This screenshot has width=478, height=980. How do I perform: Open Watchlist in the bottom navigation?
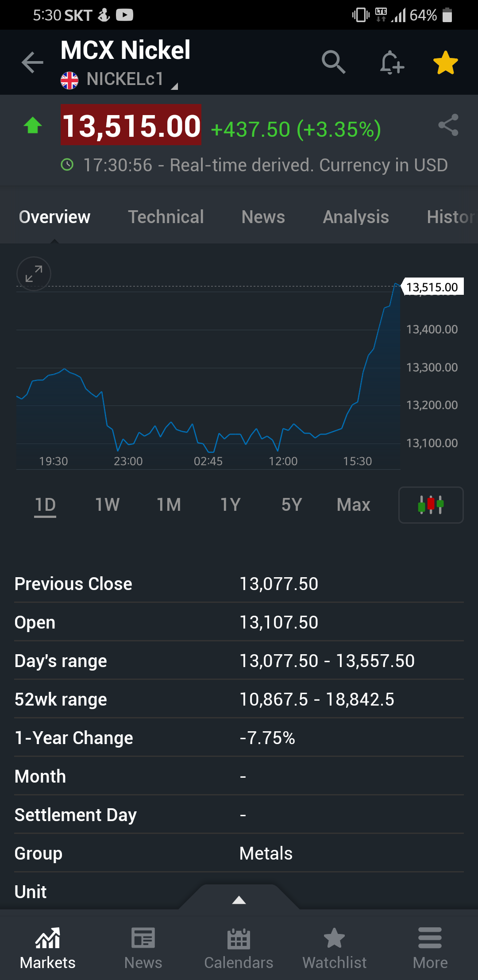tap(335, 949)
